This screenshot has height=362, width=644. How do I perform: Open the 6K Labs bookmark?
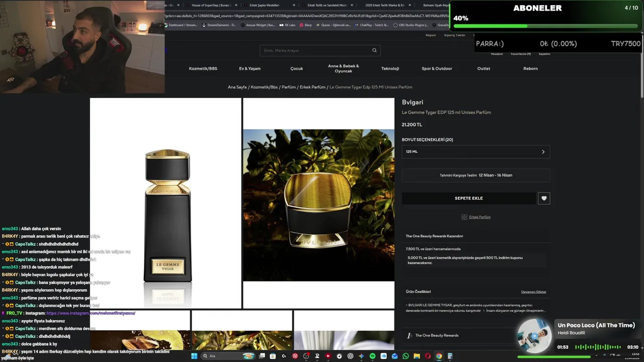tap(288, 25)
